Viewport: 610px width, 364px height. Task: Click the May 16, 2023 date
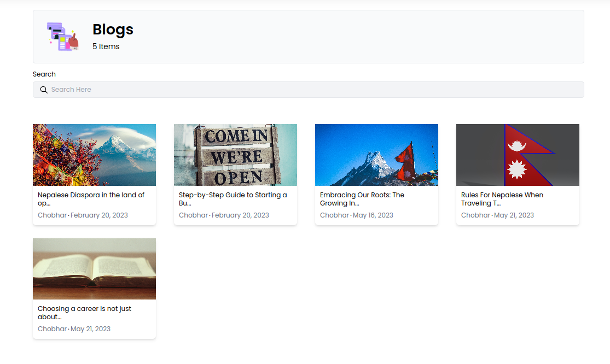[373, 215]
